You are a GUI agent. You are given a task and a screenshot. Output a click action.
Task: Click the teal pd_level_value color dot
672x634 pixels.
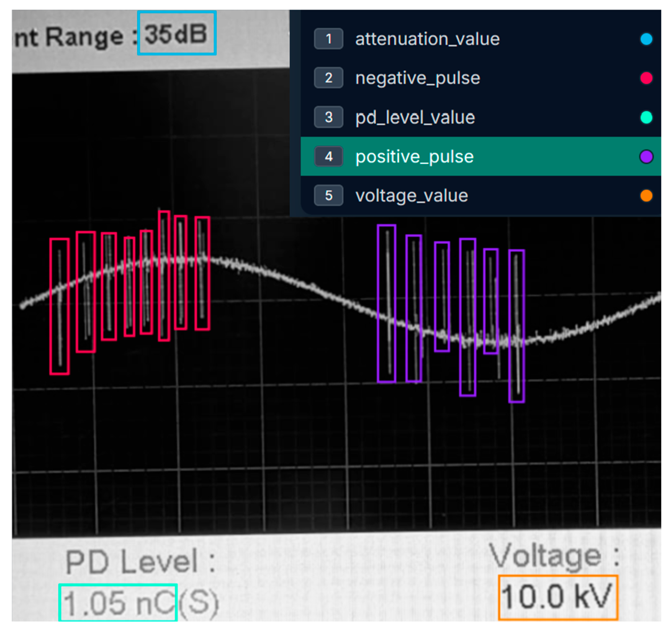click(646, 117)
